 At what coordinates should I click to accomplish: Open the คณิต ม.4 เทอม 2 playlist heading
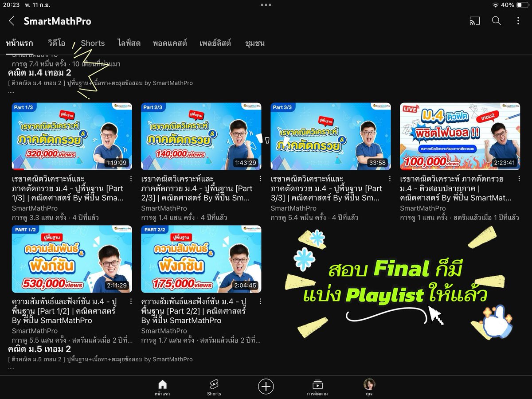point(39,73)
